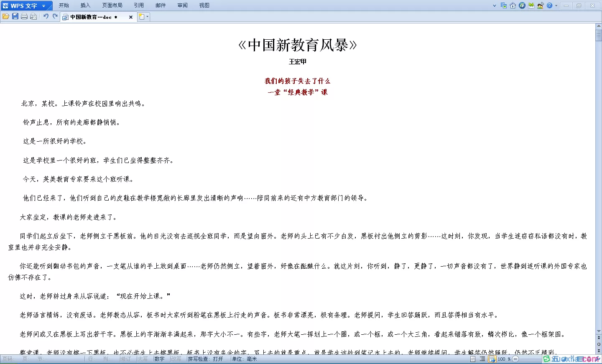Click the author name 王宏甲

(x=298, y=62)
